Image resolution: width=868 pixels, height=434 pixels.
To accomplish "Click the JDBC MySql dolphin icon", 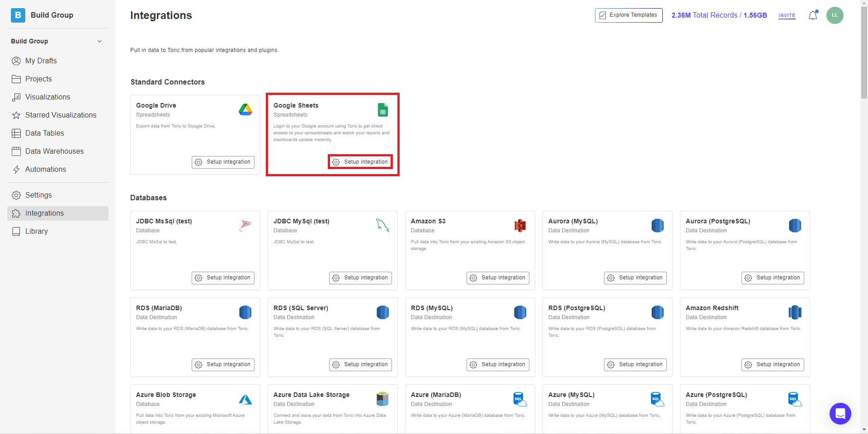I will pos(383,225).
